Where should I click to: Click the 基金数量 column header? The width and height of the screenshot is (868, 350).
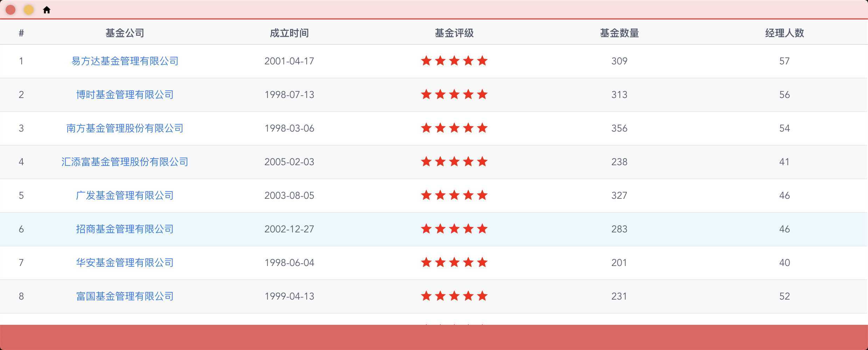[619, 33]
